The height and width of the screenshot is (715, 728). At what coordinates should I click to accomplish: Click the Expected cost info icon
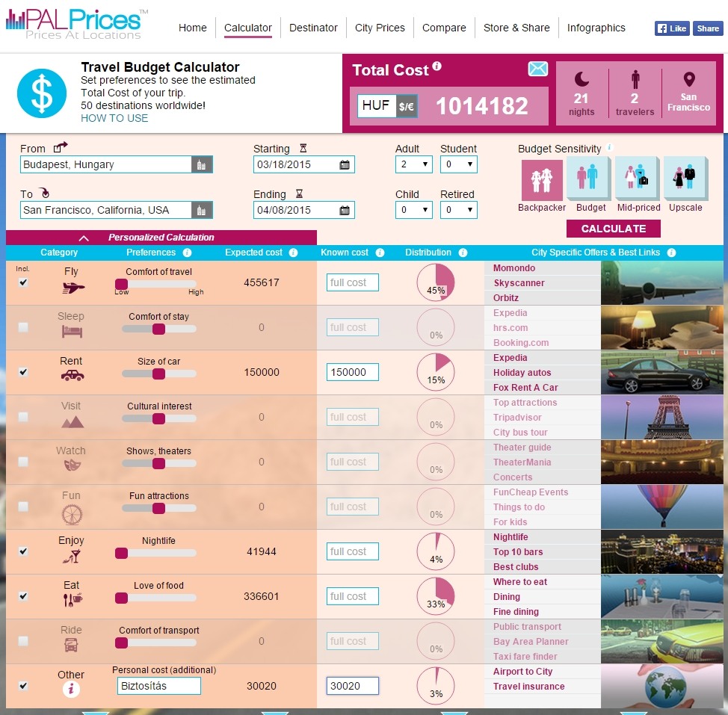(x=294, y=253)
